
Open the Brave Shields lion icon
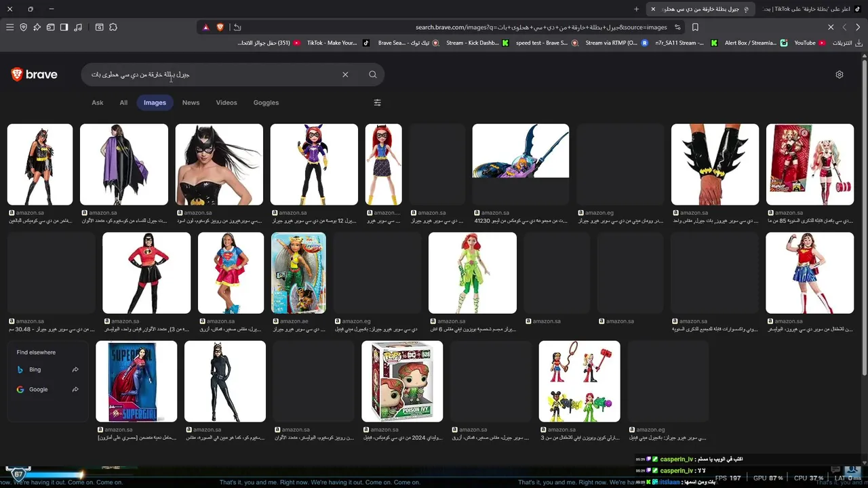(220, 27)
